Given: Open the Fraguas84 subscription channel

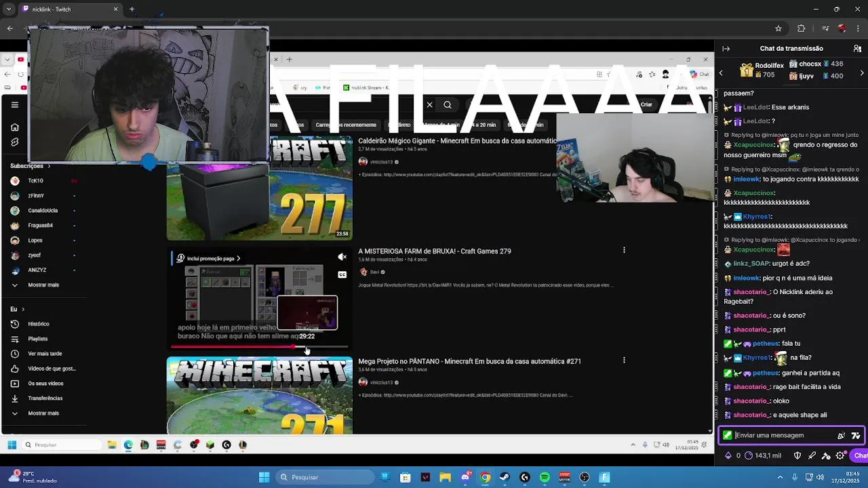Looking at the screenshot, I should click(x=41, y=226).
